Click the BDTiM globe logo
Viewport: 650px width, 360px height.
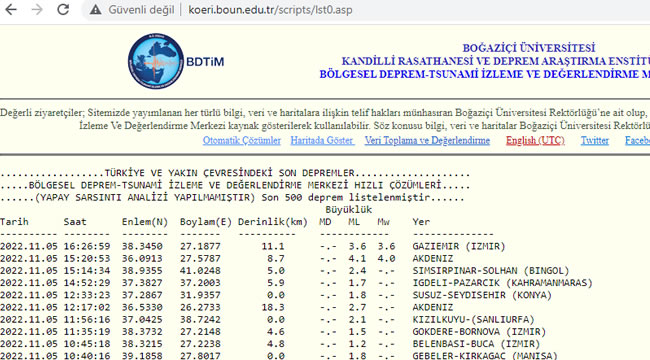tap(156, 61)
